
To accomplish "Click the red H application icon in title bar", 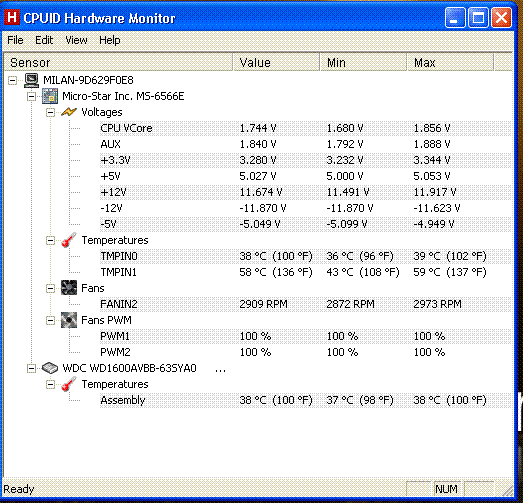I will [x=12, y=17].
